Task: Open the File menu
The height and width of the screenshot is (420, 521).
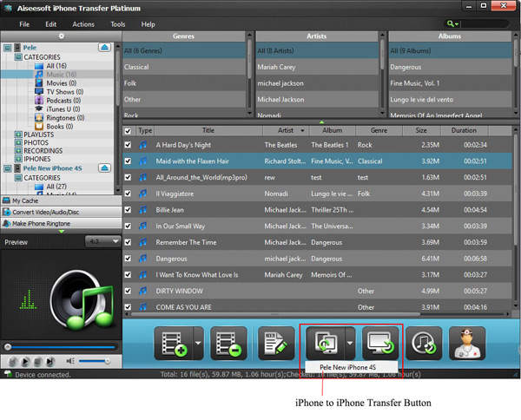Action: (x=24, y=24)
